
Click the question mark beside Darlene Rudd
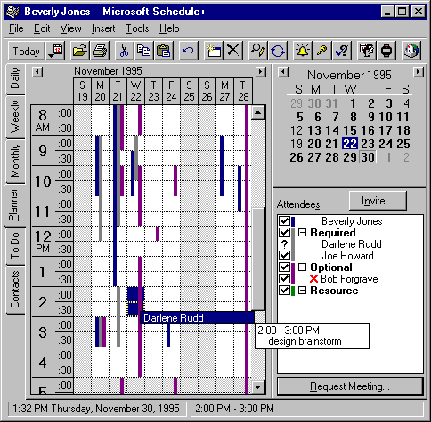[x=284, y=244]
